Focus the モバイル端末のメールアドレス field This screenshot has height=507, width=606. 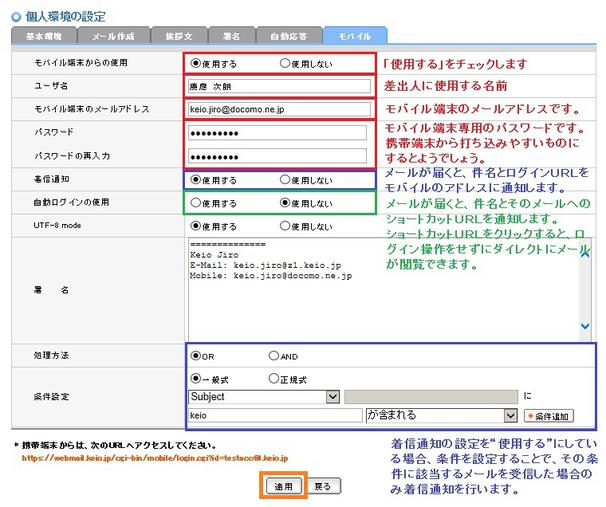tap(277, 108)
